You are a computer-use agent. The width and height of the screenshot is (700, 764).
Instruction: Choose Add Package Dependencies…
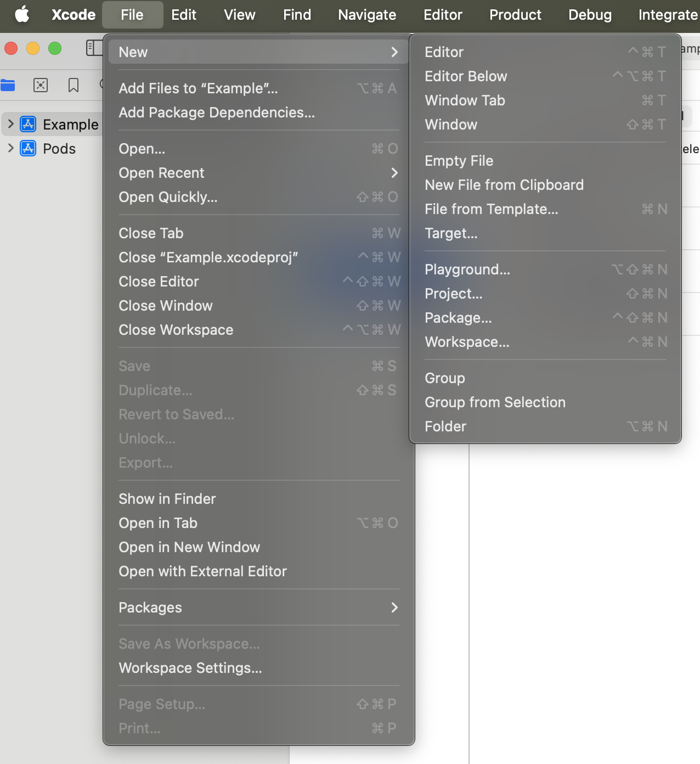click(258, 113)
